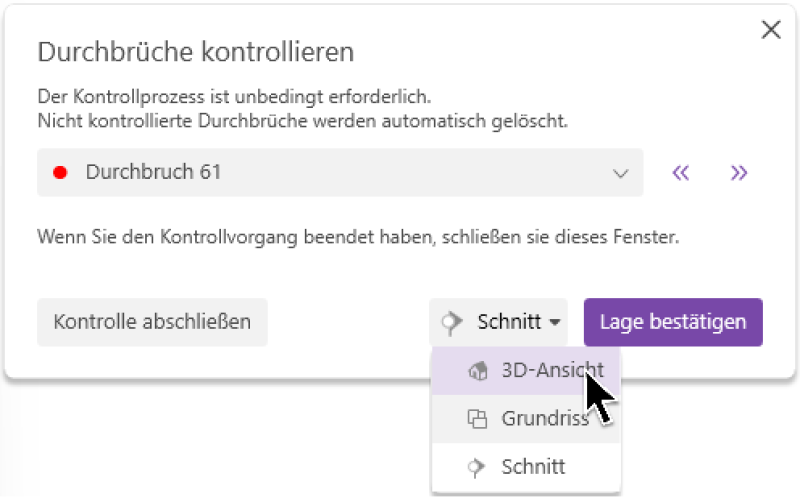Close the Durchbrüche kontrollieren dialog

point(771,30)
